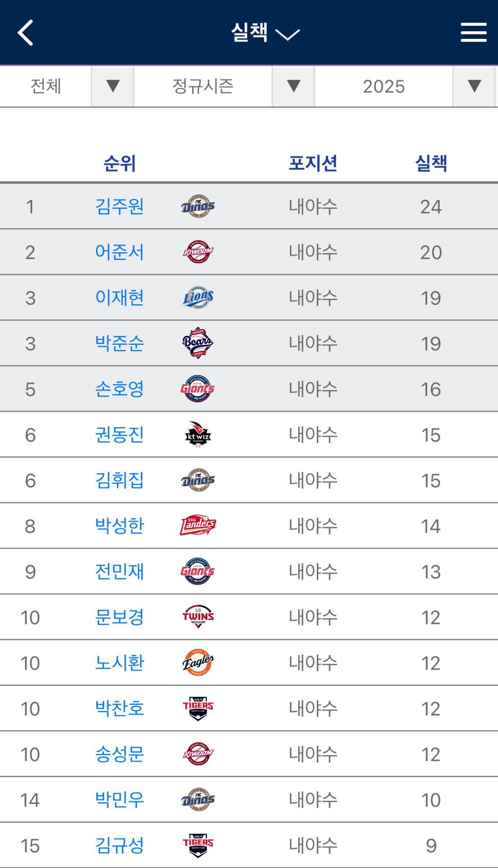The height and width of the screenshot is (868, 498).
Task: Sort by the 순위 column header
Action: [120, 163]
